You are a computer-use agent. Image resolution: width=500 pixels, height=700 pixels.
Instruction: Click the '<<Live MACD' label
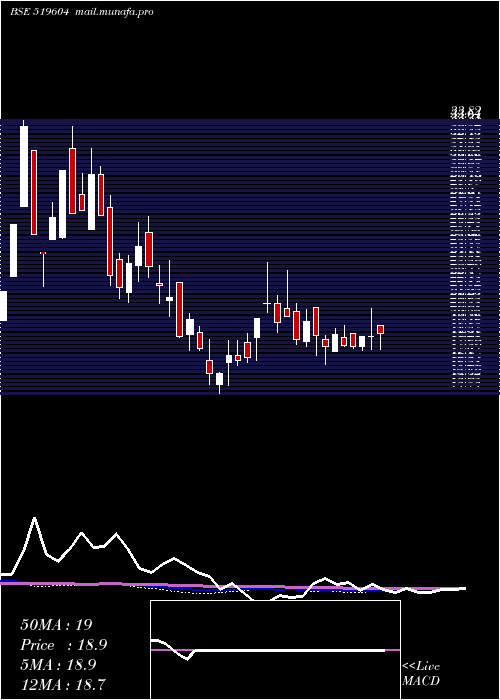click(x=421, y=673)
